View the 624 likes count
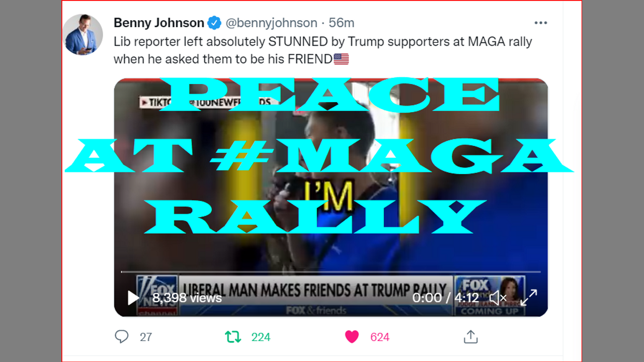The width and height of the screenshot is (644, 362). tap(380, 337)
